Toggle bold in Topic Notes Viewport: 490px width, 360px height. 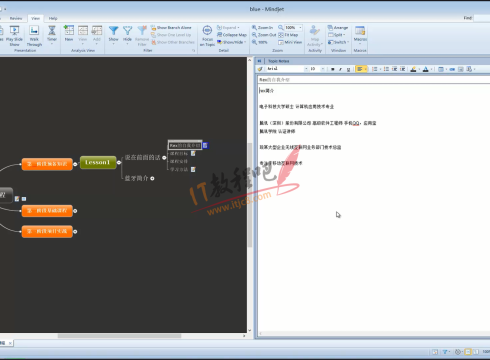(332, 69)
